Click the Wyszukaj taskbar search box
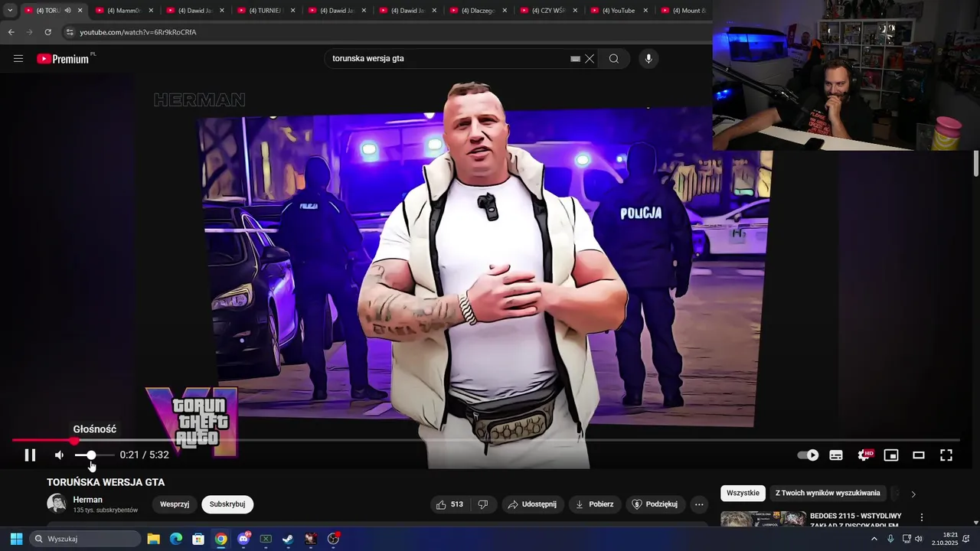 86,539
